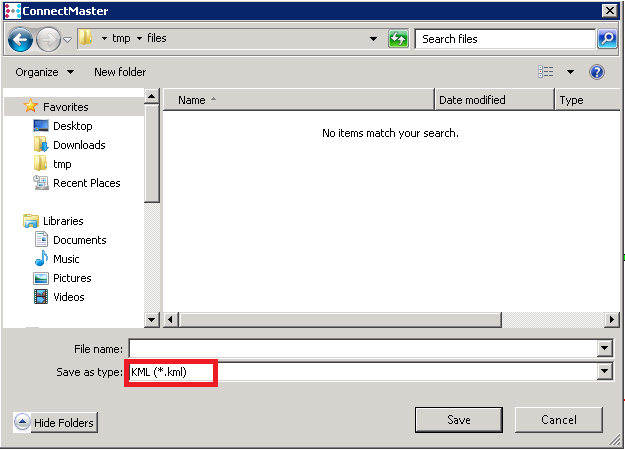Open Videos library
The height and width of the screenshot is (450, 625).
pyautogui.click(x=69, y=297)
